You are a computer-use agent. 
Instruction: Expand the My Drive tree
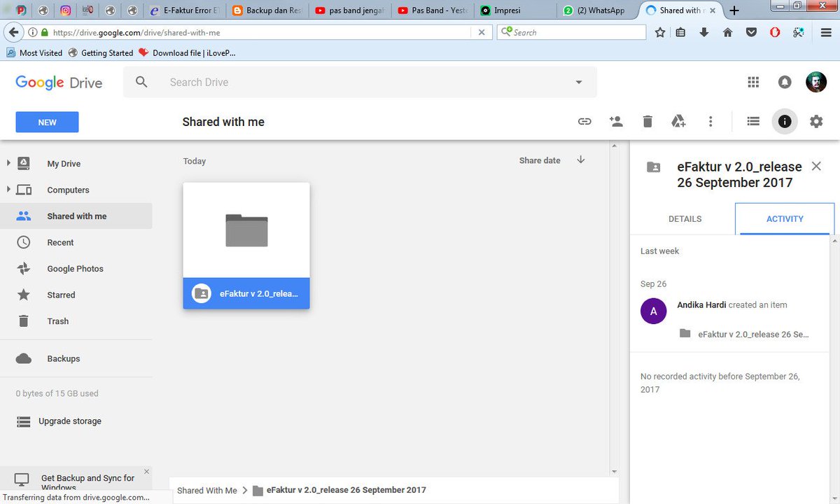(8, 163)
